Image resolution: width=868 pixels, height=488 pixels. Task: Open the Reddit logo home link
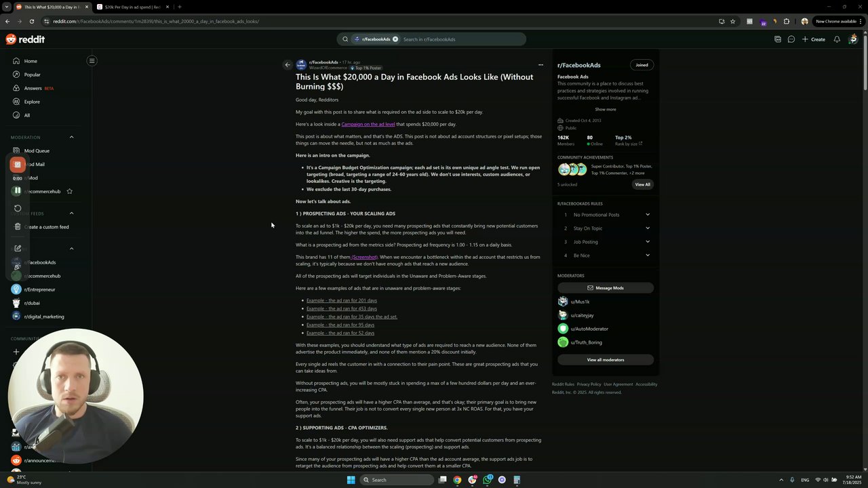(25, 39)
